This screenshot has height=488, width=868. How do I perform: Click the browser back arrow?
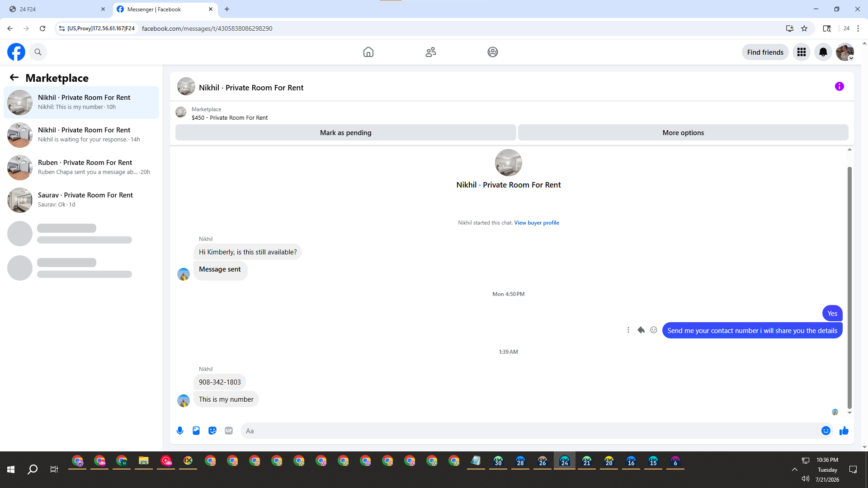(x=10, y=28)
